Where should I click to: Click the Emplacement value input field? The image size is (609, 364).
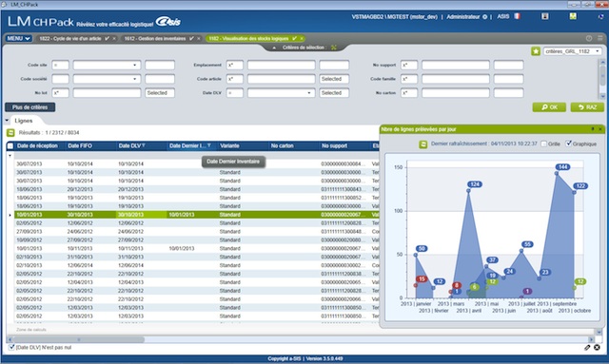(282, 66)
